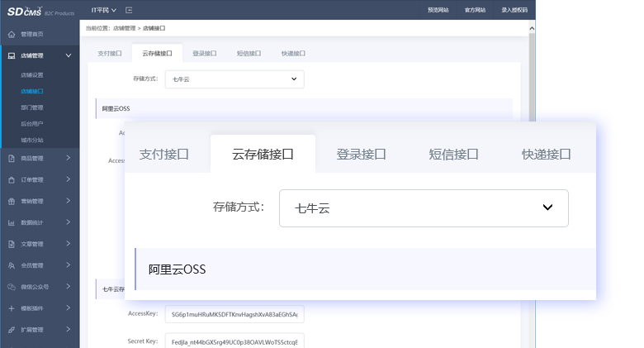
Task: Open the IT平民 user dropdown
Action: (103, 9)
